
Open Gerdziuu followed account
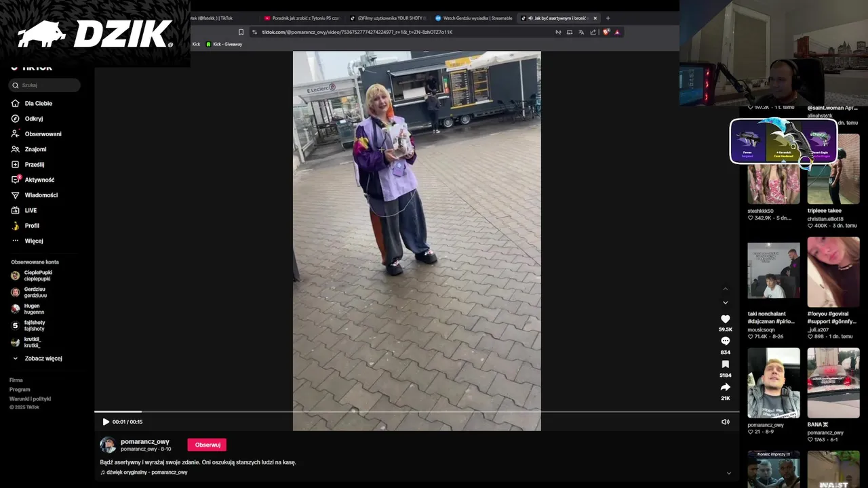pos(35,292)
